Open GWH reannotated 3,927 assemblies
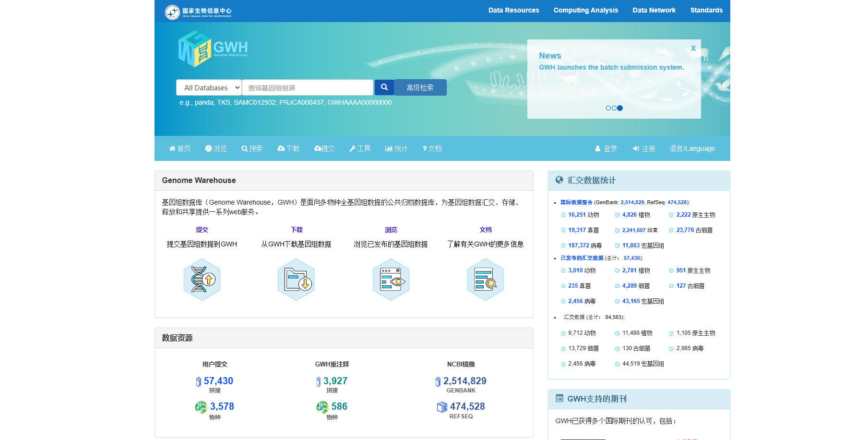Image resolution: width=868 pixels, height=440 pixels. click(x=335, y=381)
